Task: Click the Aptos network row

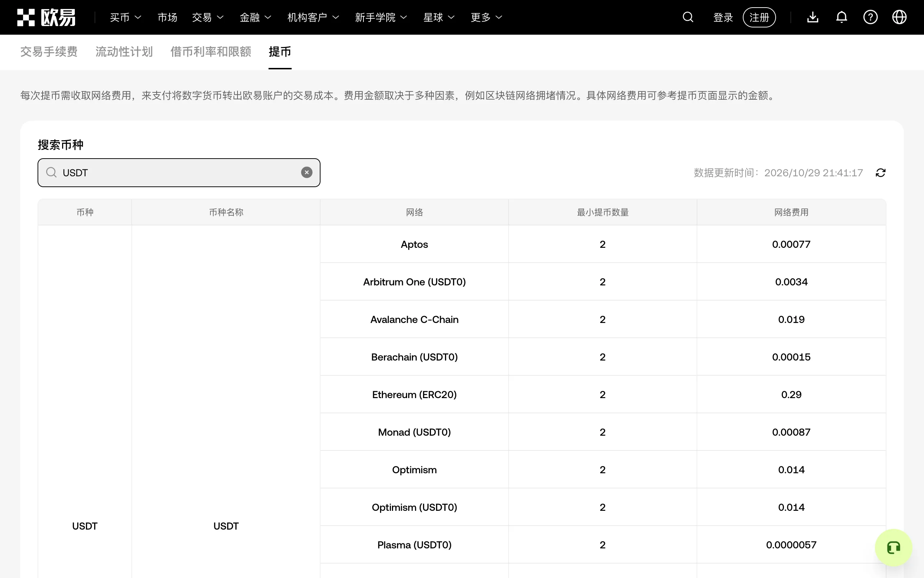Action: point(603,244)
